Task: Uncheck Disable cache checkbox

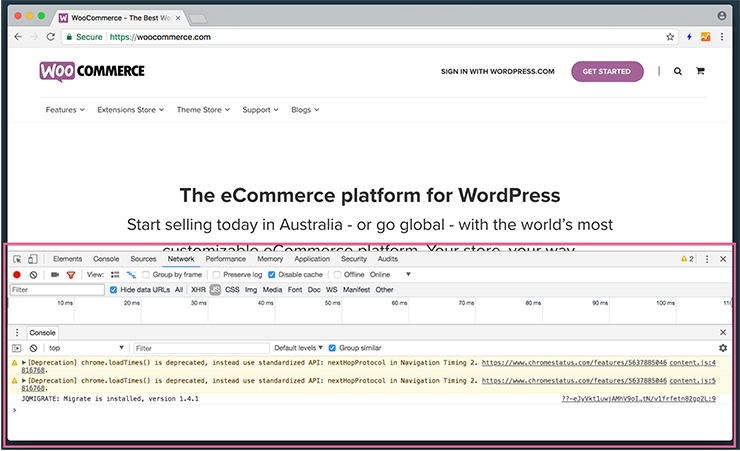Action: [272, 275]
